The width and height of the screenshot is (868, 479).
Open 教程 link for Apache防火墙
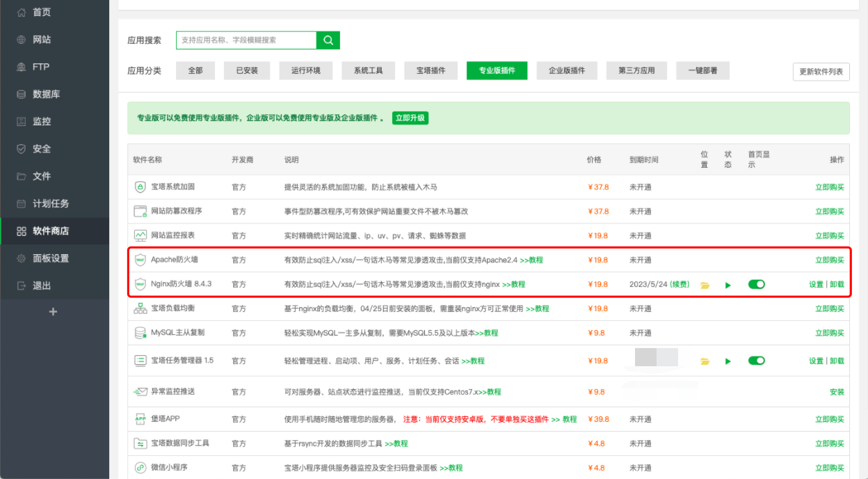pyautogui.click(x=531, y=260)
